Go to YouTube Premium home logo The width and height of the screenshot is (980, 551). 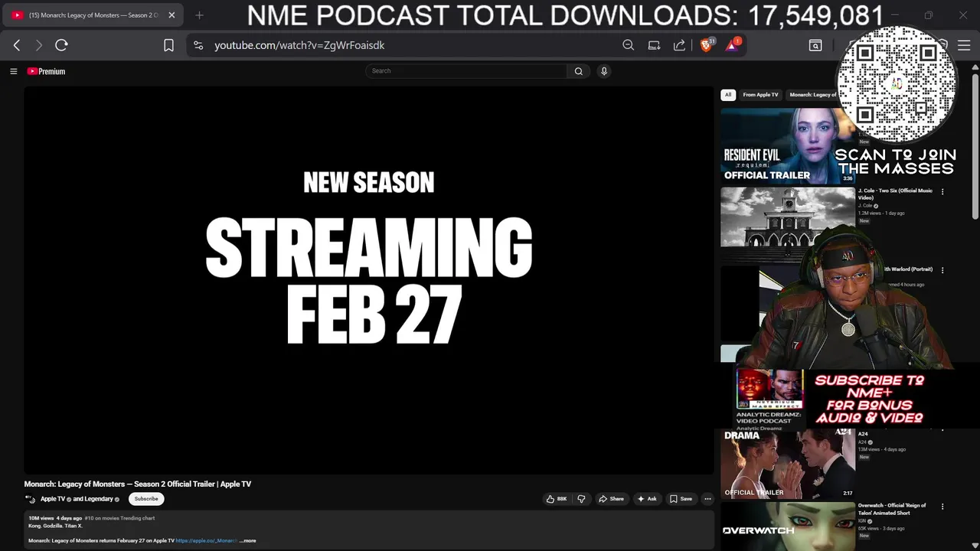[x=46, y=71]
